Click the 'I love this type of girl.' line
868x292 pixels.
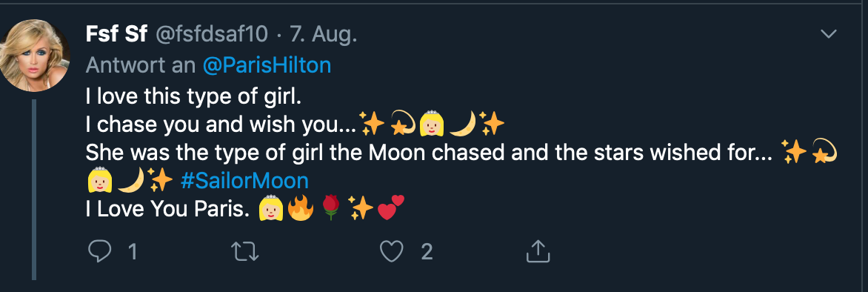pyautogui.click(x=194, y=97)
